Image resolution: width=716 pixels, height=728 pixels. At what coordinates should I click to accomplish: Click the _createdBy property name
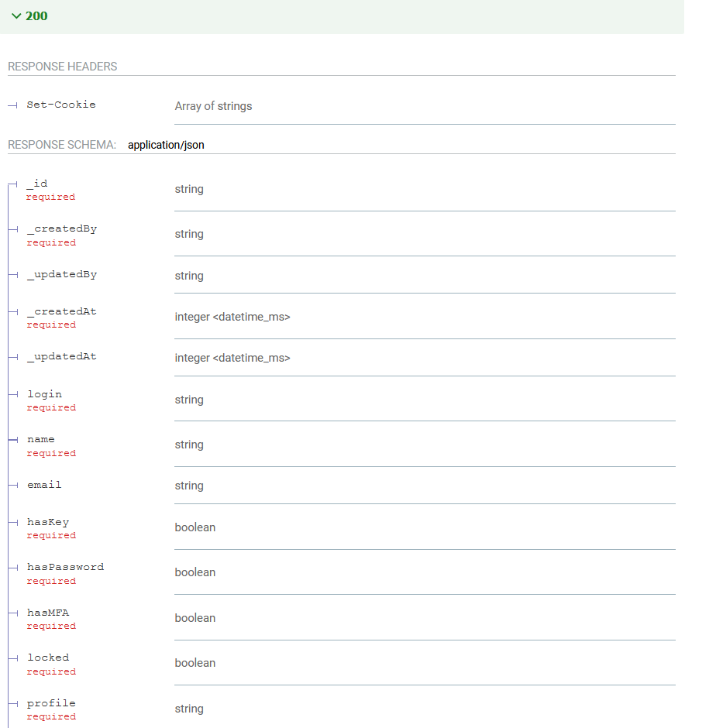point(62,229)
